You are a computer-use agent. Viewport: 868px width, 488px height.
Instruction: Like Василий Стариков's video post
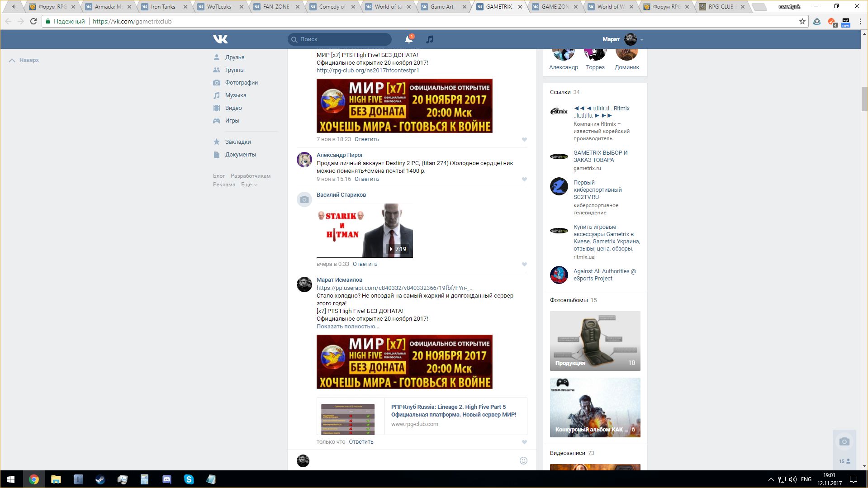tap(524, 264)
